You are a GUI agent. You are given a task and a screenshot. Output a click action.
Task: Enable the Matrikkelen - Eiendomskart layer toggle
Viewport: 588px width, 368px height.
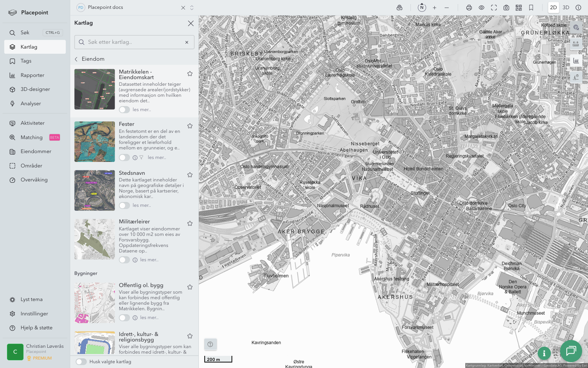(x=124, y=110)
